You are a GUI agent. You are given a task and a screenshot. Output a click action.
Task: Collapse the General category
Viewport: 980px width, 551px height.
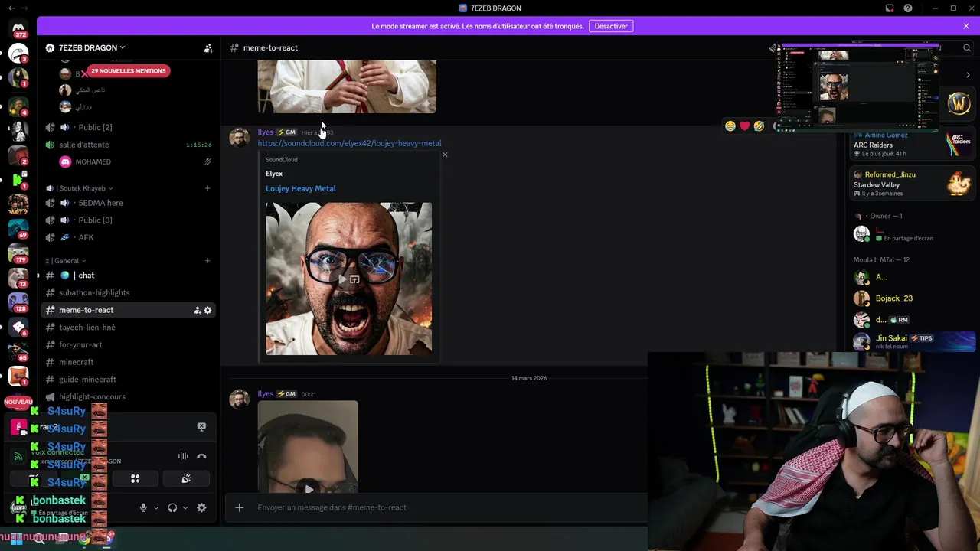click(65, 261)
